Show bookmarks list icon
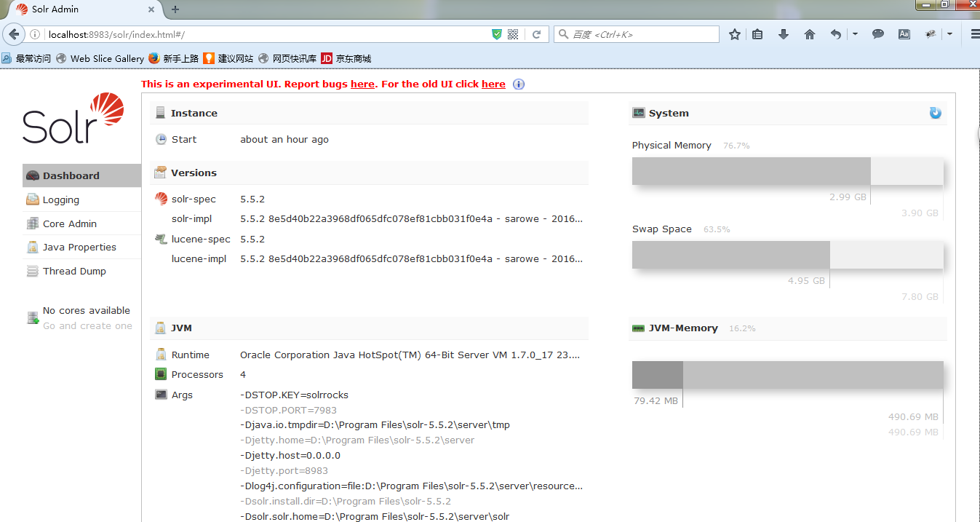The image size is (980, 522). 757,34
